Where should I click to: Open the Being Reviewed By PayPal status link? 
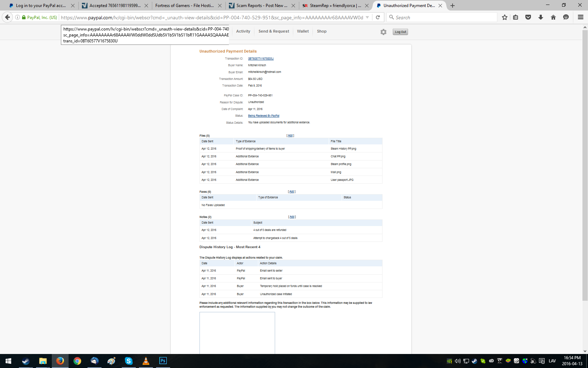pos(264,116)
